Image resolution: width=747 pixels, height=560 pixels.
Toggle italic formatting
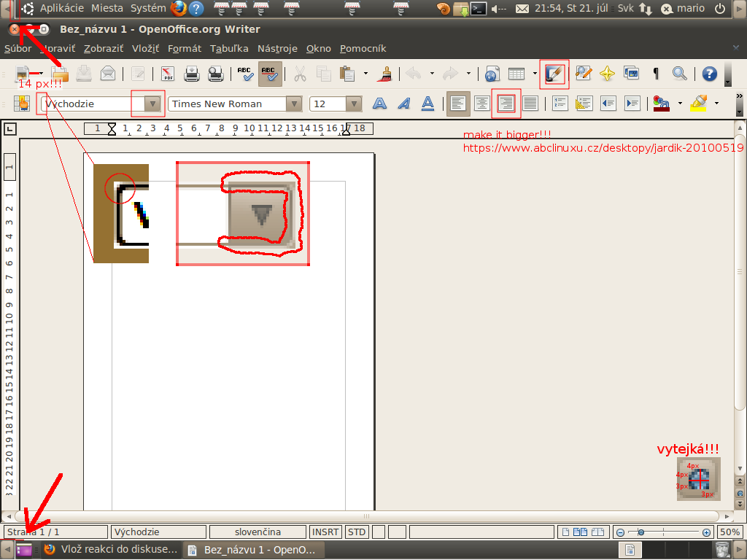coord(404,104)
